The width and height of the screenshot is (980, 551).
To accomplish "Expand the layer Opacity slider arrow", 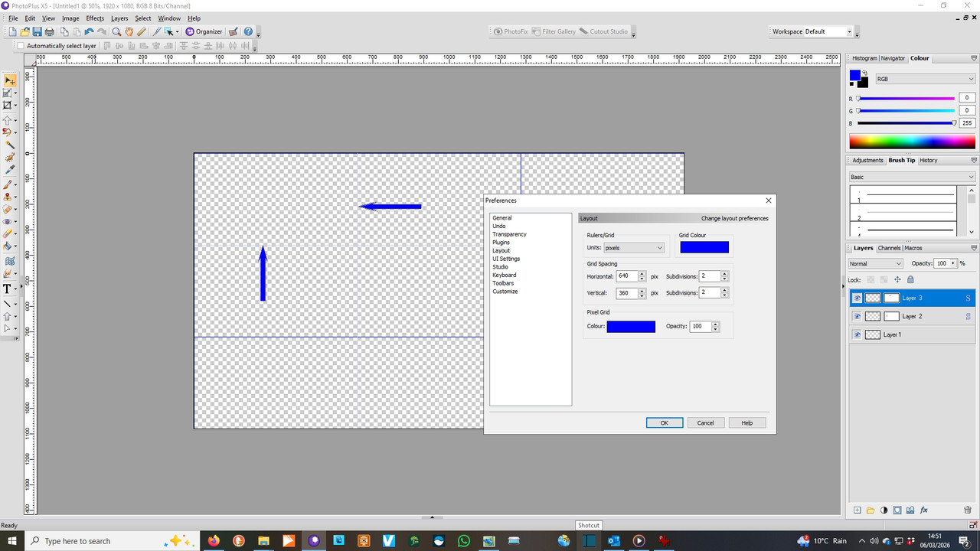I will pyautogui.click(x=953, y=263).
